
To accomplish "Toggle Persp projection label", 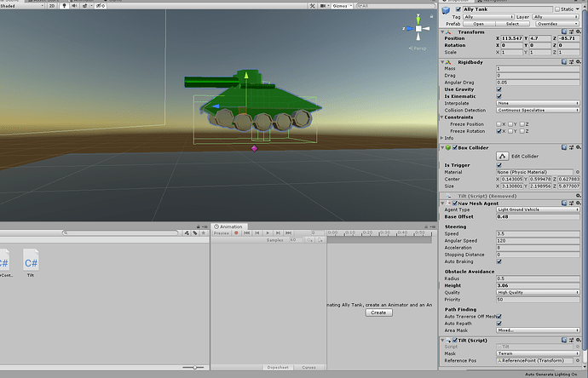I will click(x=418, y=49).
